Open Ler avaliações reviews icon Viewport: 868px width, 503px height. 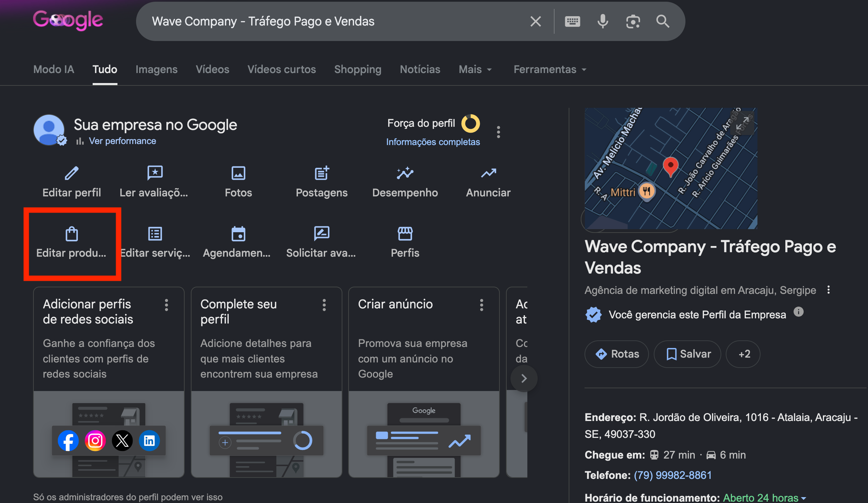(155, 173)
